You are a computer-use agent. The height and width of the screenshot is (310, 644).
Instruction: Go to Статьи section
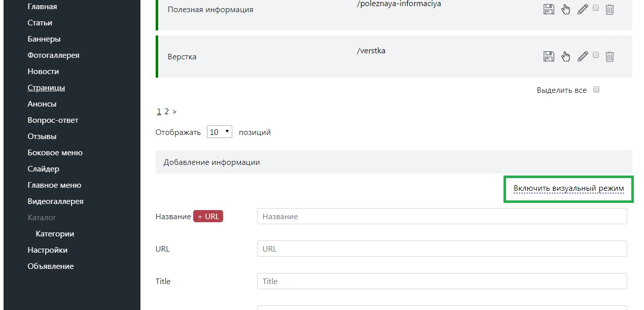40,23
